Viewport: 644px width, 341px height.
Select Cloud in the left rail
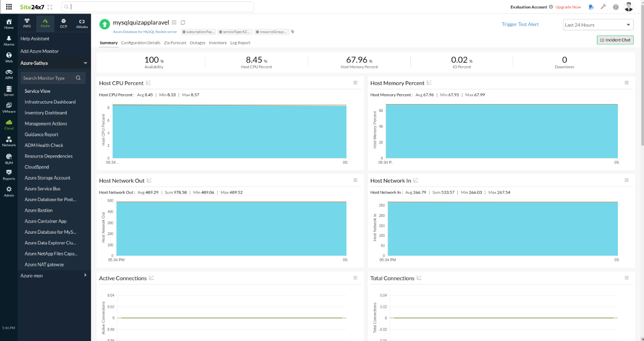[x=9, y=125]
